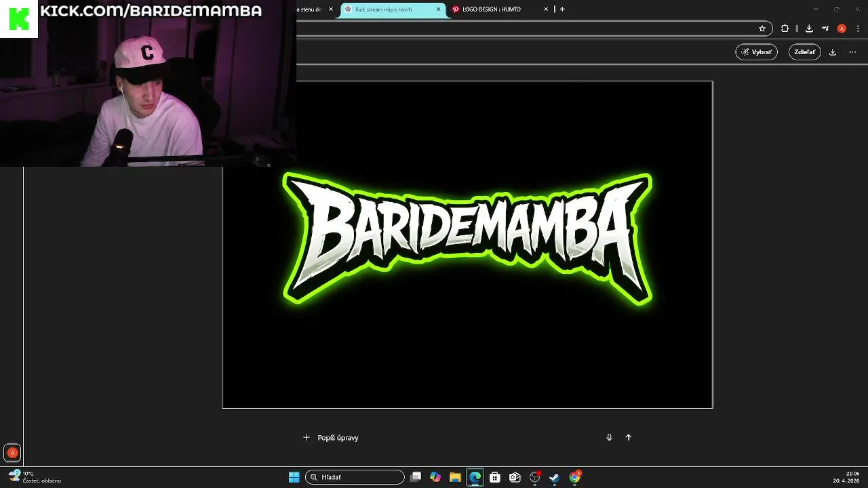
Task: Open Google Chrome from the taskbar
Action: click(574, 477)
